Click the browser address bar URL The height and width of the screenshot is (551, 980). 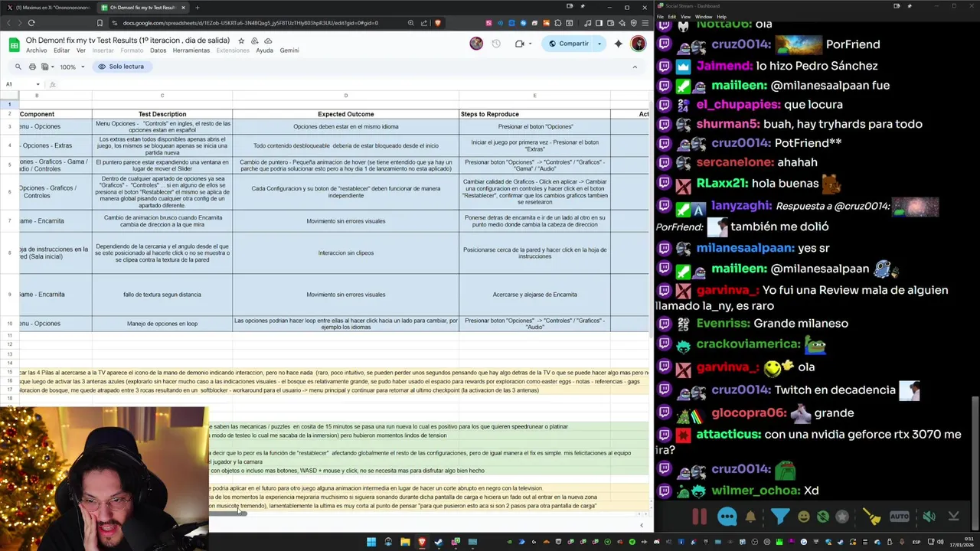coord(250,23)
